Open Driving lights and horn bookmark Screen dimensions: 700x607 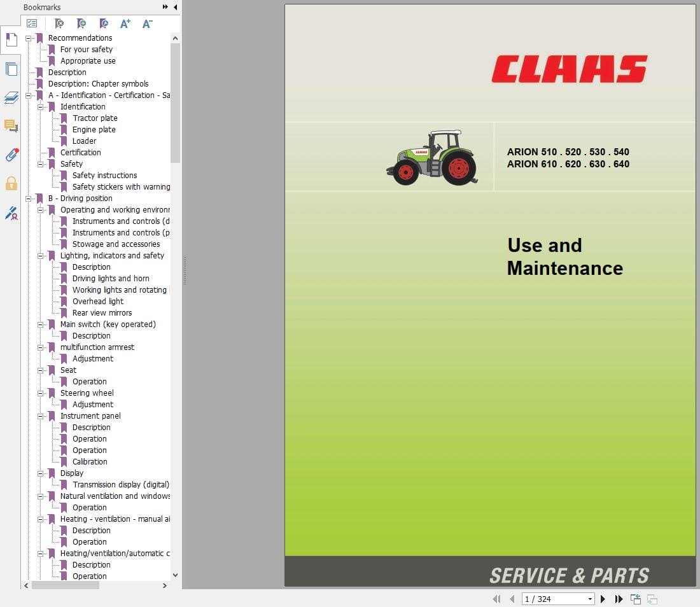(x=111, y=279)
